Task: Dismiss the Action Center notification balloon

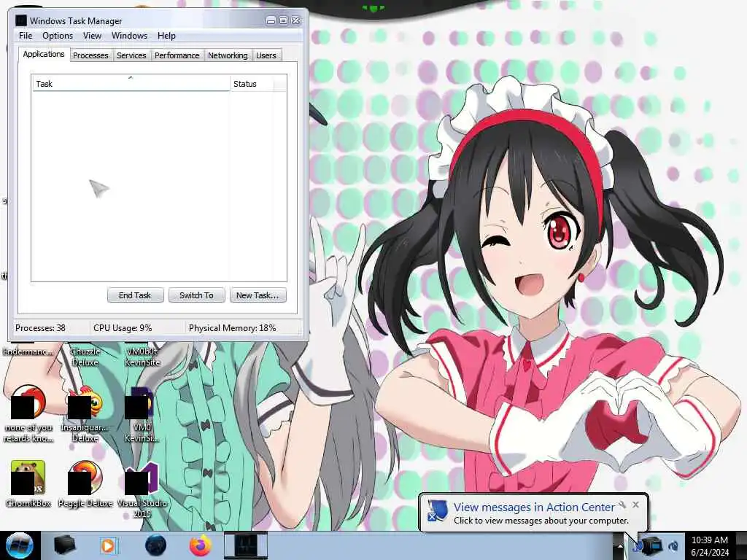Action: pyautogui.click(x=635, y=505)
